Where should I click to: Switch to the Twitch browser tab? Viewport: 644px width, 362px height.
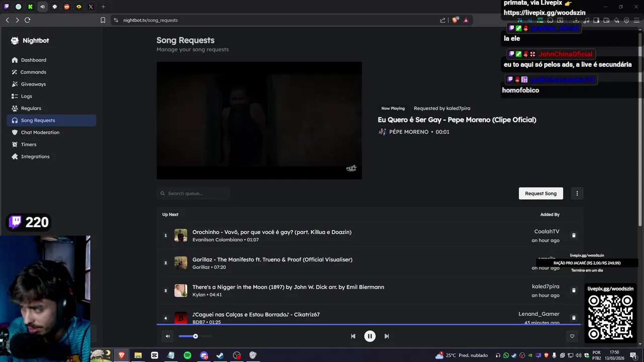[x=7, y=7]
